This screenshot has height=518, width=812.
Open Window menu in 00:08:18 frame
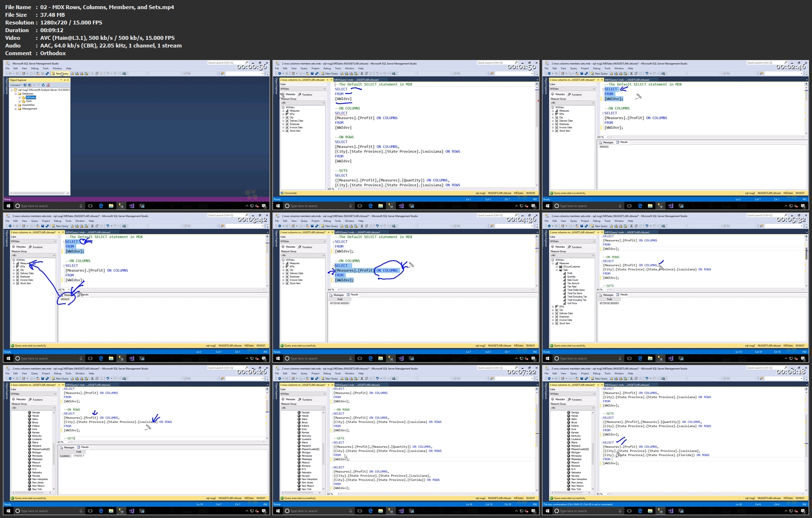(x=619, y=373)
